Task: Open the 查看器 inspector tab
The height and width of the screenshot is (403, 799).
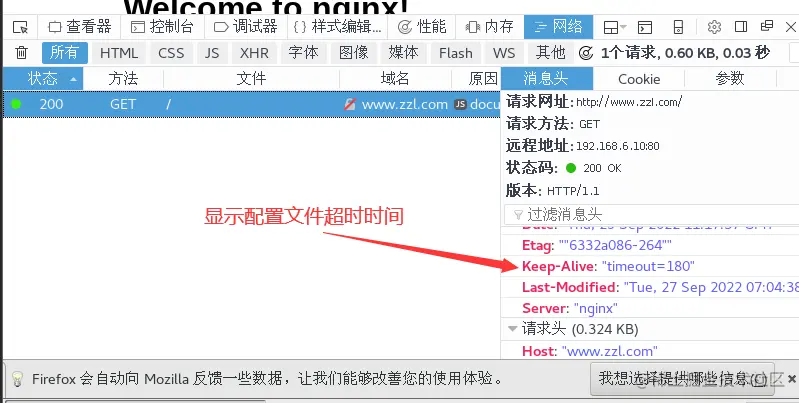Action: coord(79,26)
